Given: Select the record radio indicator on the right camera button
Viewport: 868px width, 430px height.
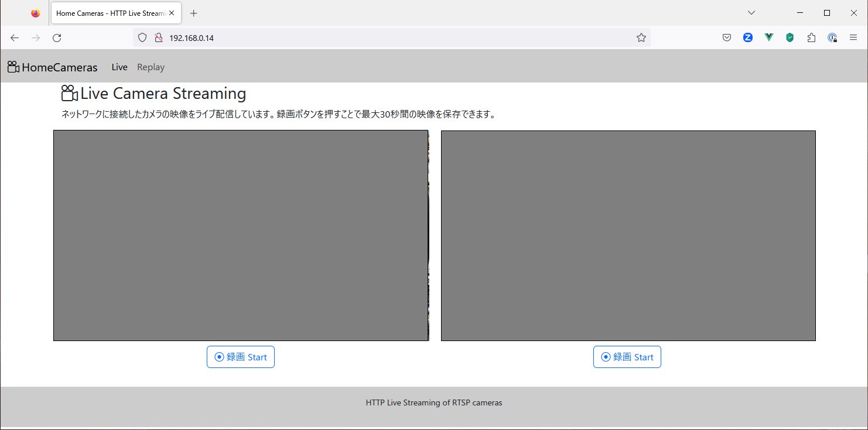Looking at the screenshot, I should point(605,356).
